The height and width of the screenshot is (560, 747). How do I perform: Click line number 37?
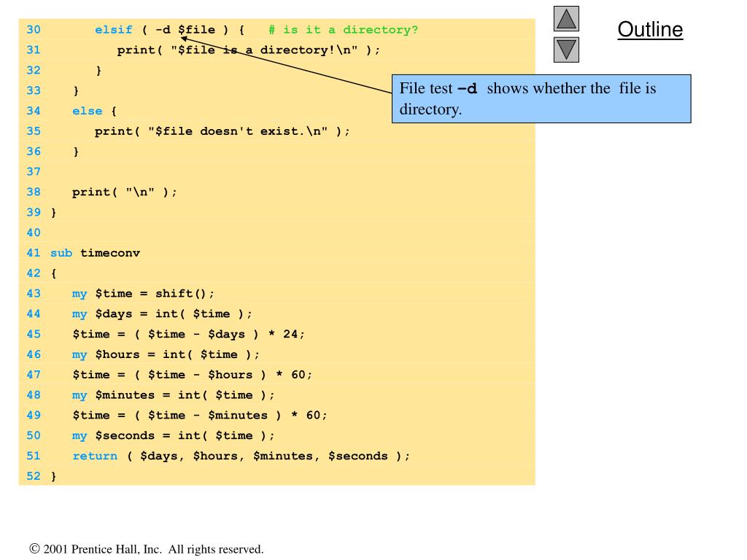pos(34,172)
